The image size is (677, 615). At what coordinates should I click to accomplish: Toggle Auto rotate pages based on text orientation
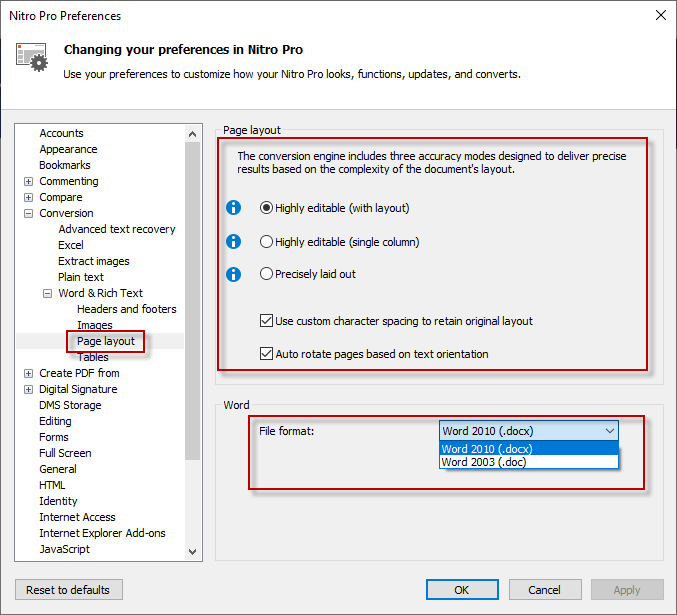(x=266, y=353)
